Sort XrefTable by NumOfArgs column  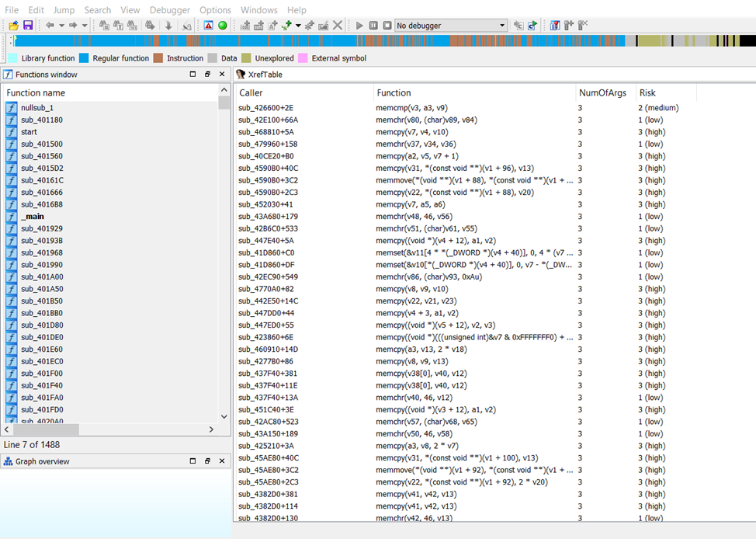tap(605, 92)
